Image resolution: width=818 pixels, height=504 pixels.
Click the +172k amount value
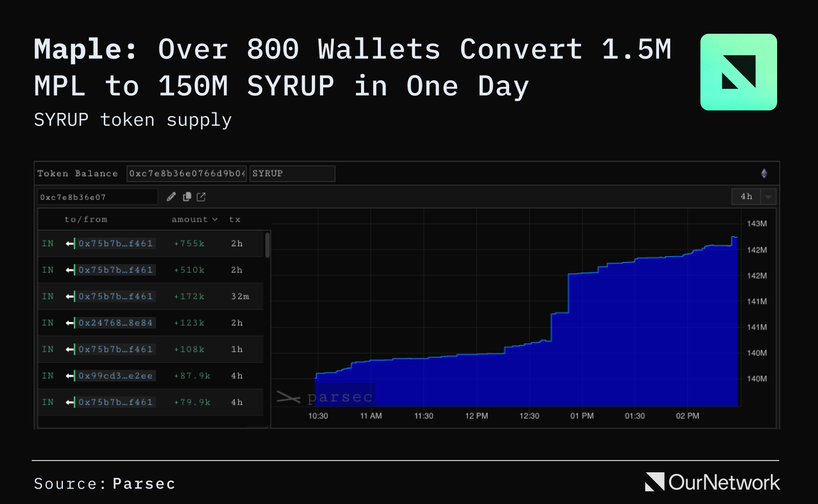pos(189,296)
